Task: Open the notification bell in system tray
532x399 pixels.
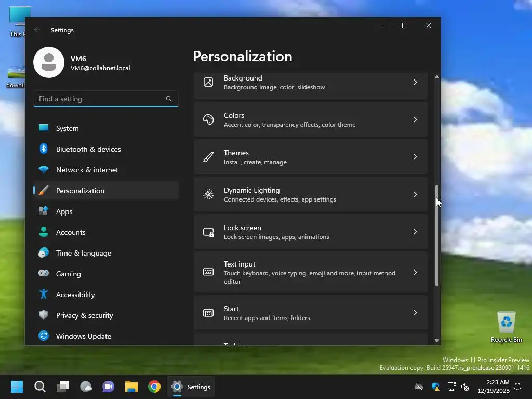Action: pyautogui.click(x=517, y=387)
